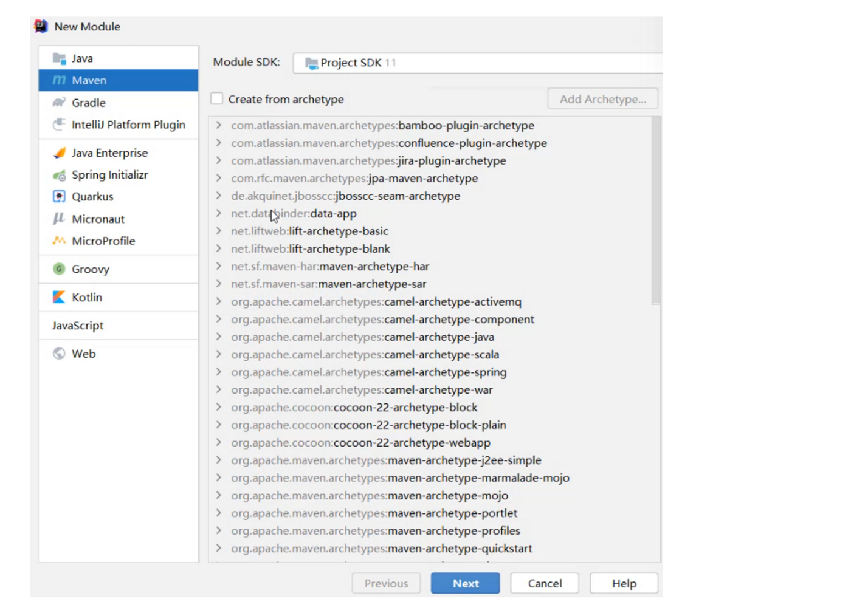Click the Cancel button
868x599 pixels.
click(x=545, y=583)
